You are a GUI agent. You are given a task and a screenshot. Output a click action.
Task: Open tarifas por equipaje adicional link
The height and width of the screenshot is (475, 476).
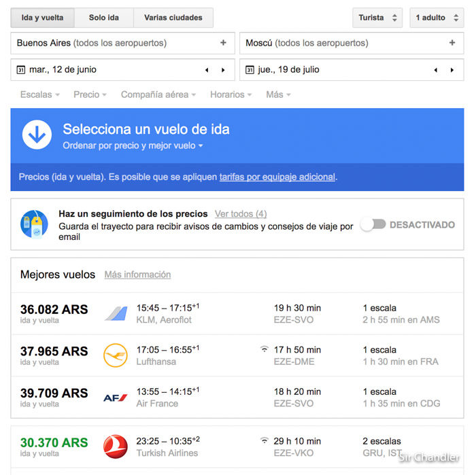(x=277, y=177)
